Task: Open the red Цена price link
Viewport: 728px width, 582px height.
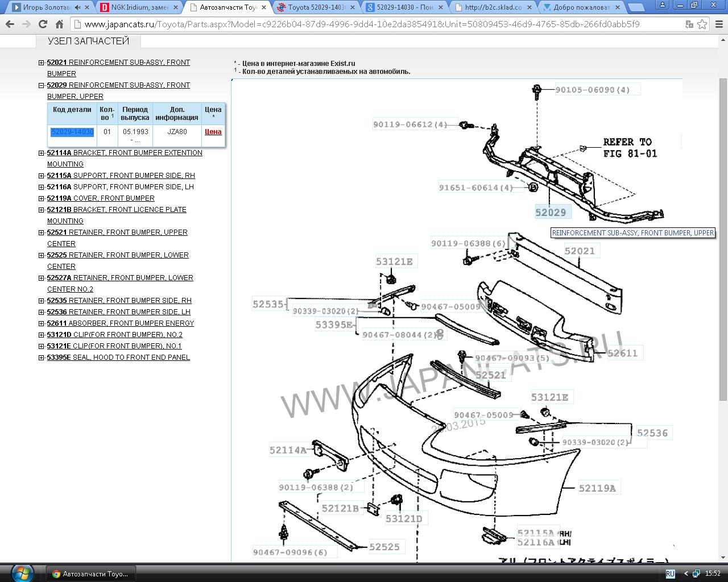Action: pos(213,132)
